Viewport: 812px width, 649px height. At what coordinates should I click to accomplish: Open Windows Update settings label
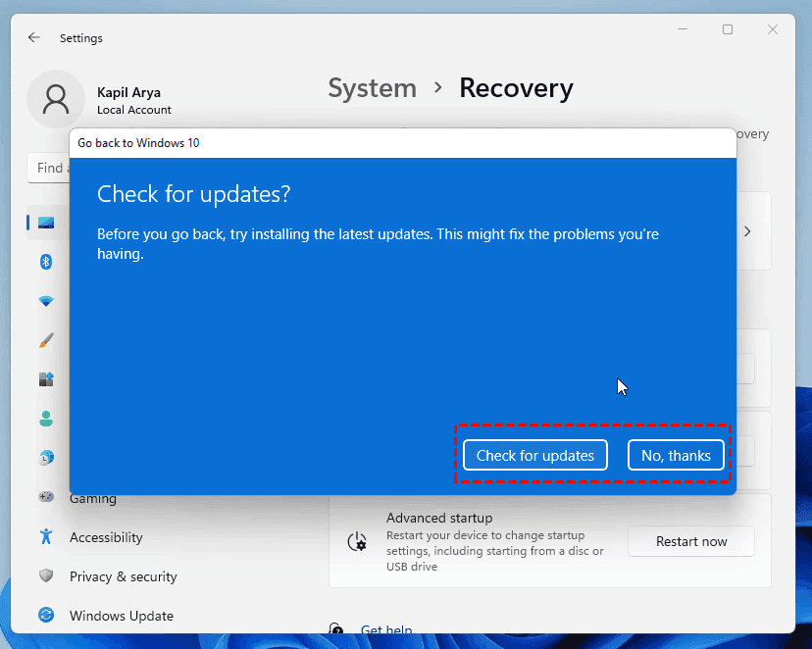point(122,616)
